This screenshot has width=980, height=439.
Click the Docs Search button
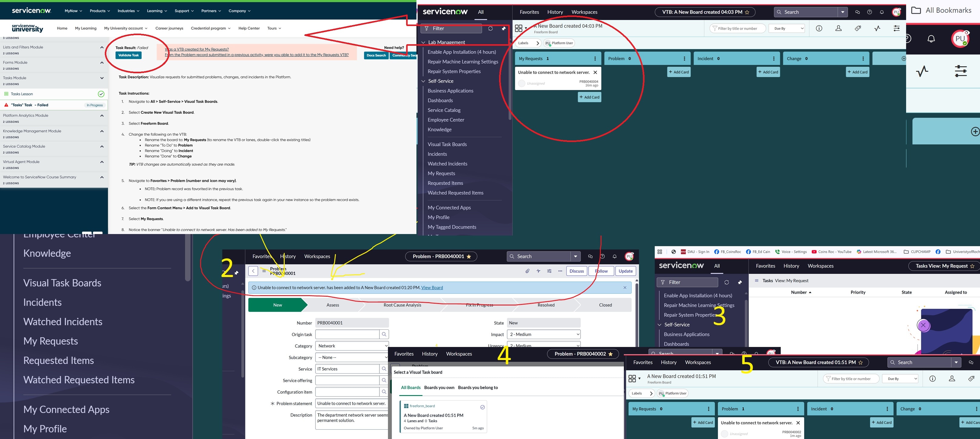click(376, 55)
